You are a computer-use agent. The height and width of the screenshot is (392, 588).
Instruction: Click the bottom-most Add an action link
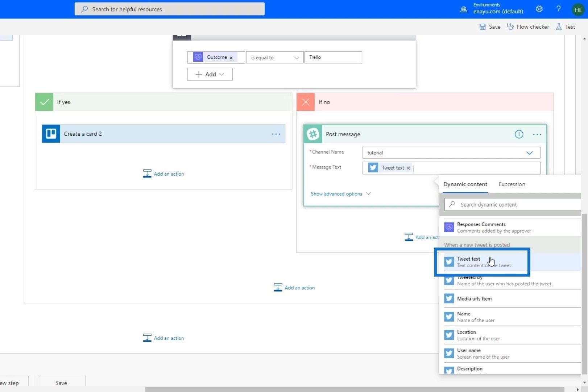pyautogui.click(x=163, y=338)
